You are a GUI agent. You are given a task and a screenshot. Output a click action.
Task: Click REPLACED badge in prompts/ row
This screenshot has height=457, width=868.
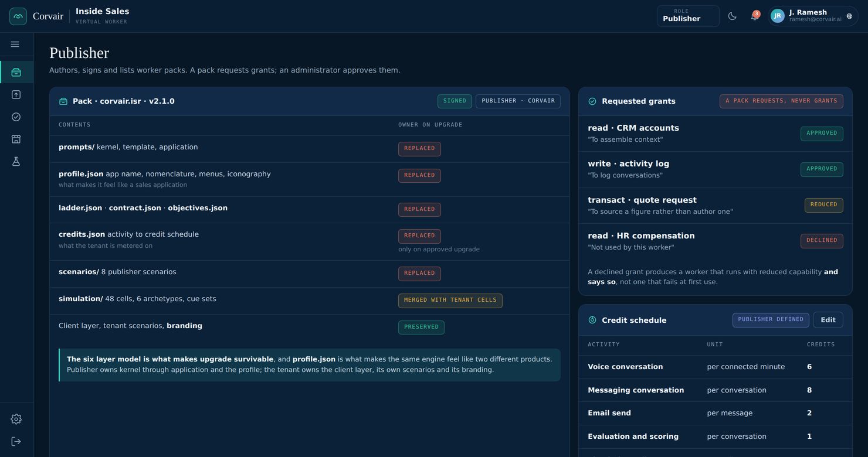(419, 149)
